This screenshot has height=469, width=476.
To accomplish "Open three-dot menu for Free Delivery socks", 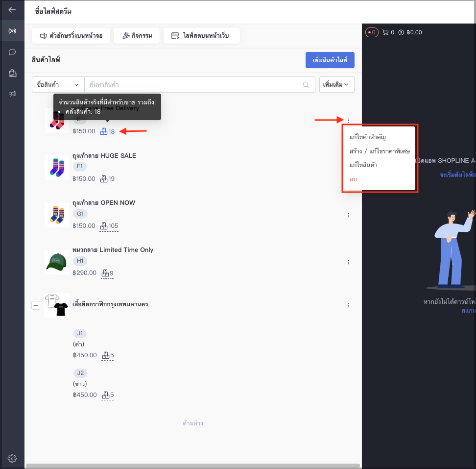I will (x=349, y=121).
